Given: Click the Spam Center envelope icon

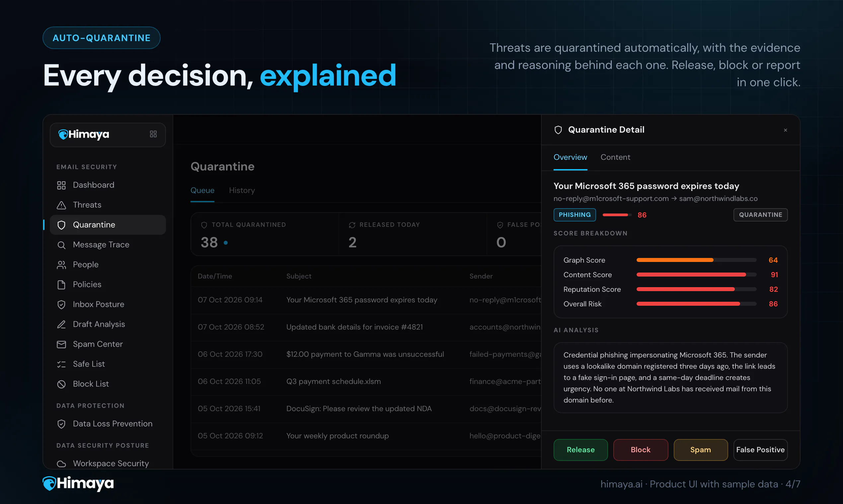Looking at the screenshot, I should click(x=61, y=344).
